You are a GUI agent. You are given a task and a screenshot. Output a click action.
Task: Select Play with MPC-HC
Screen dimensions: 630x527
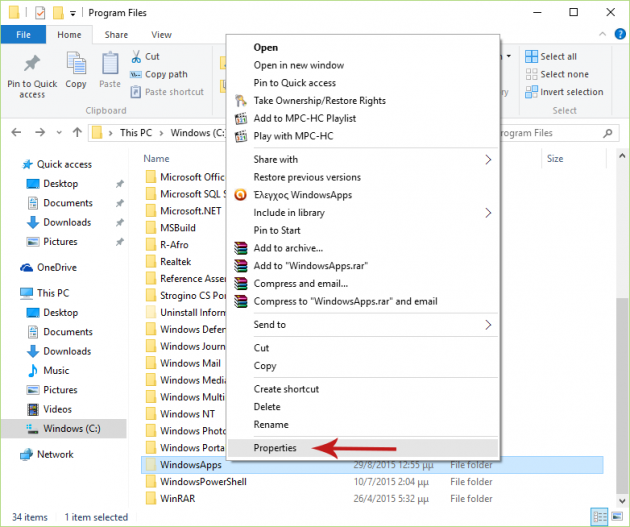tap(364, 136)
